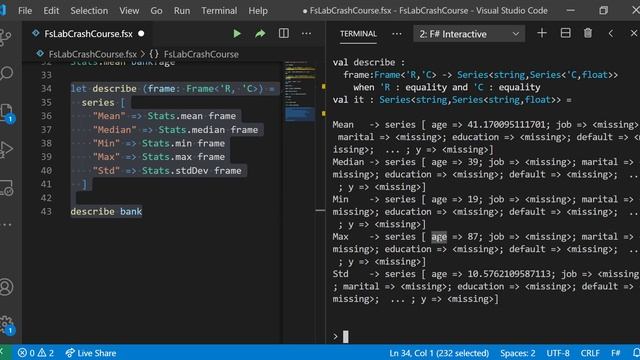The image size is (640, 360).
Task: Click line number 34 in gutter
Action: pos(46,89)
